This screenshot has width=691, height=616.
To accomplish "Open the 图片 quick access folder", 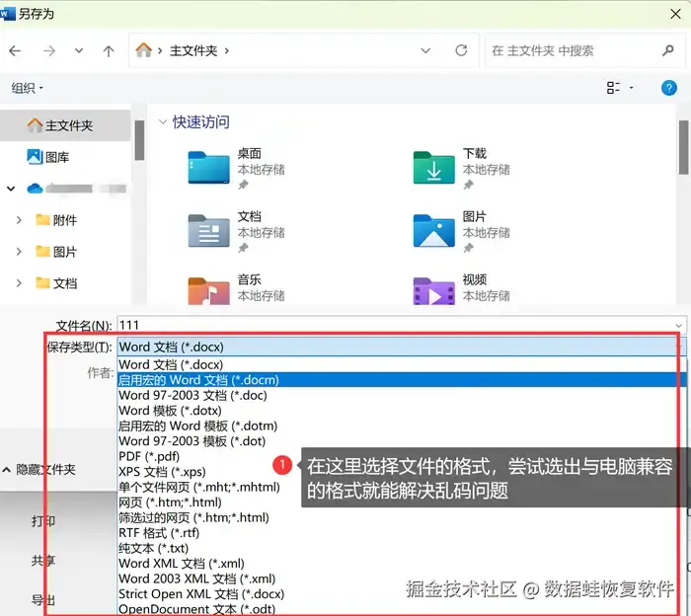I will click(x=433, y=230).
